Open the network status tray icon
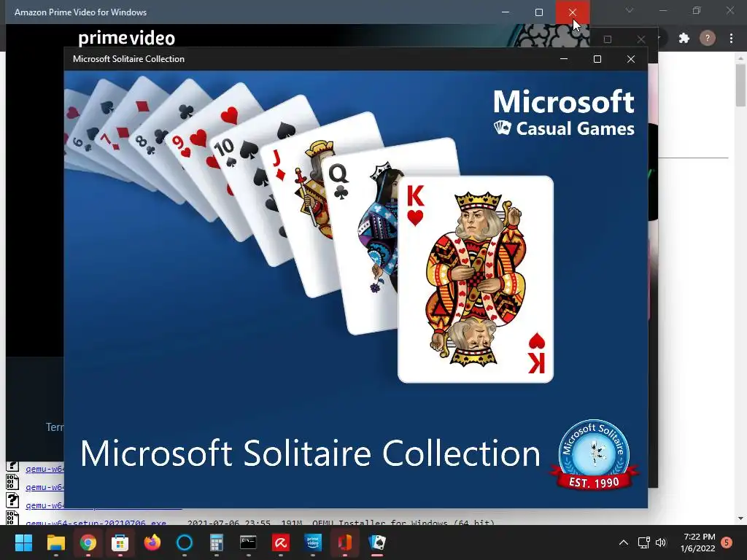747x560 pixels. 643,542
